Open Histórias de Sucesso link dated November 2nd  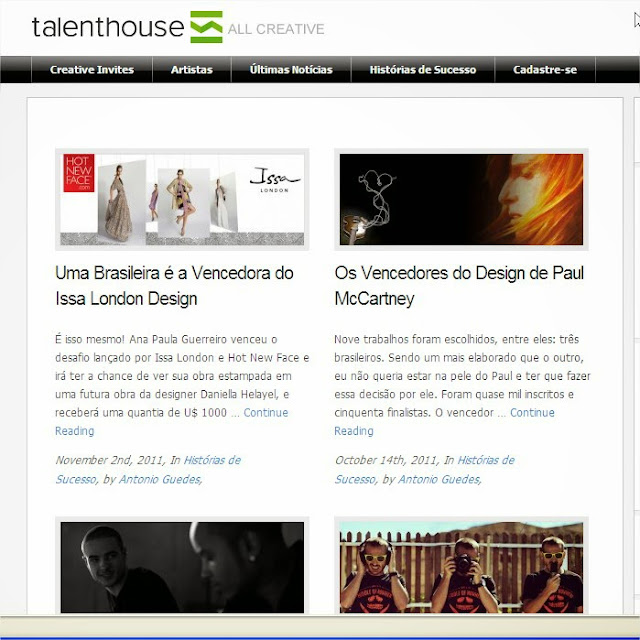[148, 469]
